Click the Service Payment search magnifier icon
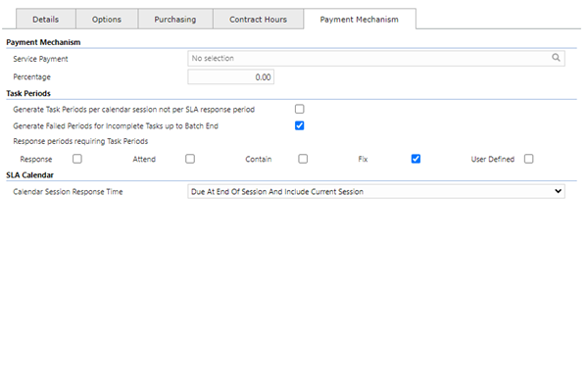588x388 pixels. [x=556, y=58]
